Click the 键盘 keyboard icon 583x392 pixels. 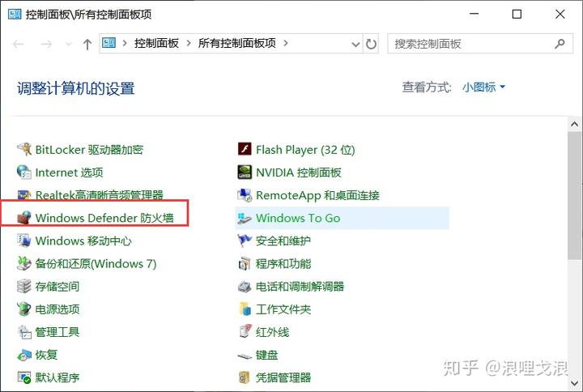(245, 356)
